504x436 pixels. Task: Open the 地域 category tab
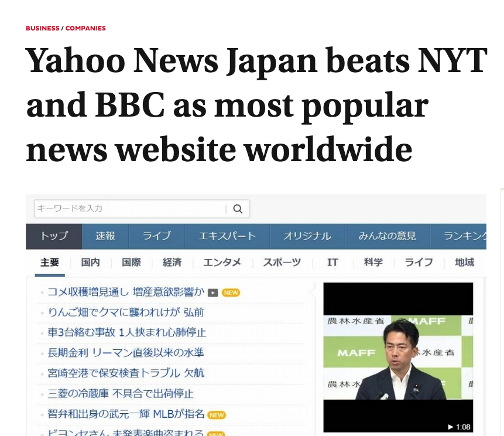point(464,263)
